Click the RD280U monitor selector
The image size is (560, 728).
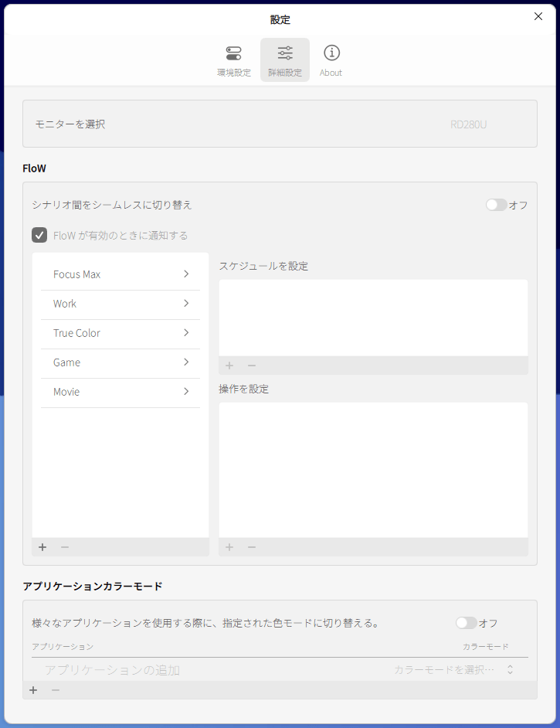click(x=468, y=124)
